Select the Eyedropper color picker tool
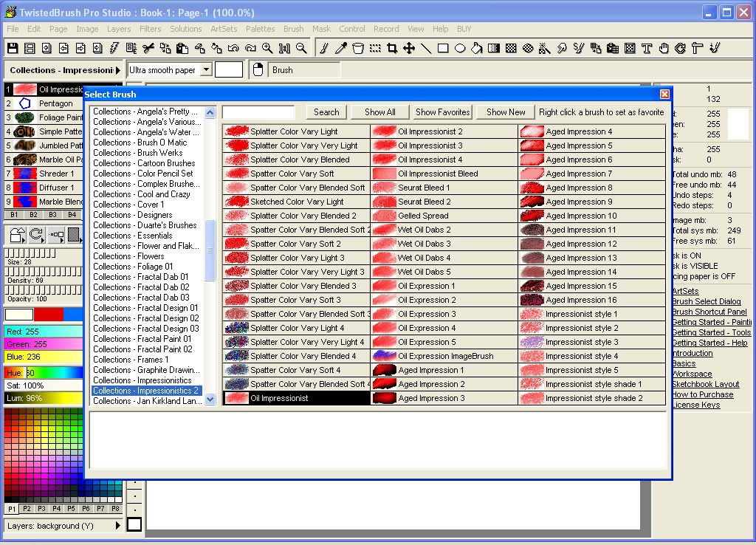 [341, 48]
